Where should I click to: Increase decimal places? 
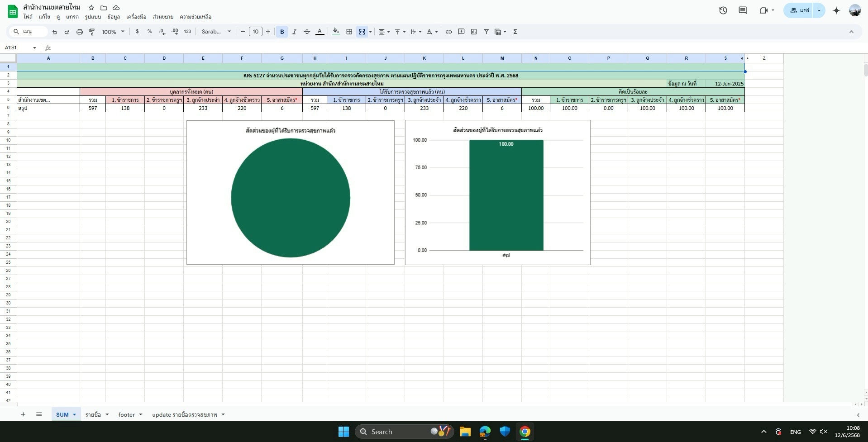pos(175,32)
